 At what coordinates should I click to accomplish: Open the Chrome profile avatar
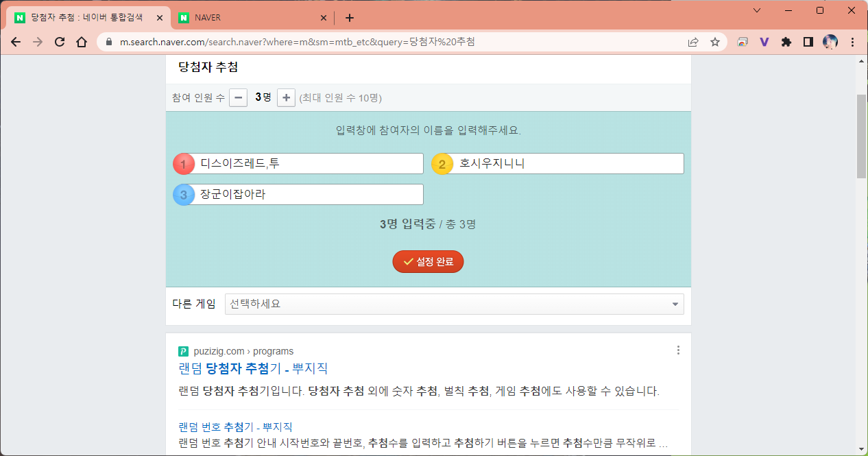click(830, 42)
